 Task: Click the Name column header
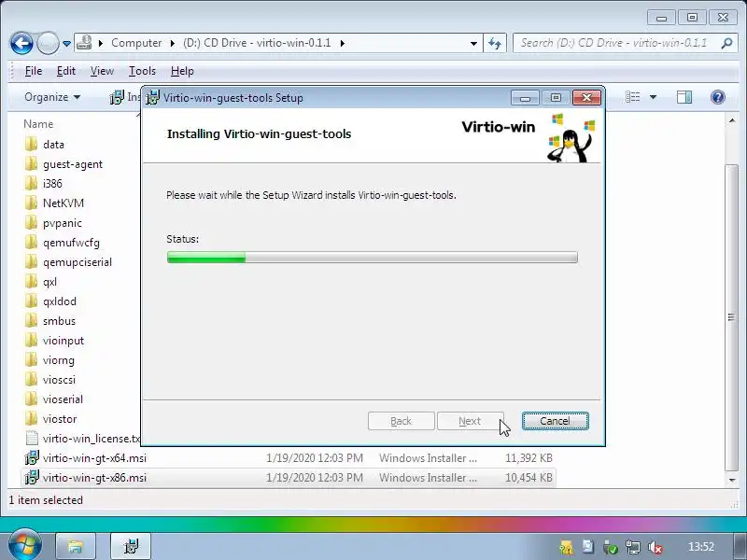(38, 124)
